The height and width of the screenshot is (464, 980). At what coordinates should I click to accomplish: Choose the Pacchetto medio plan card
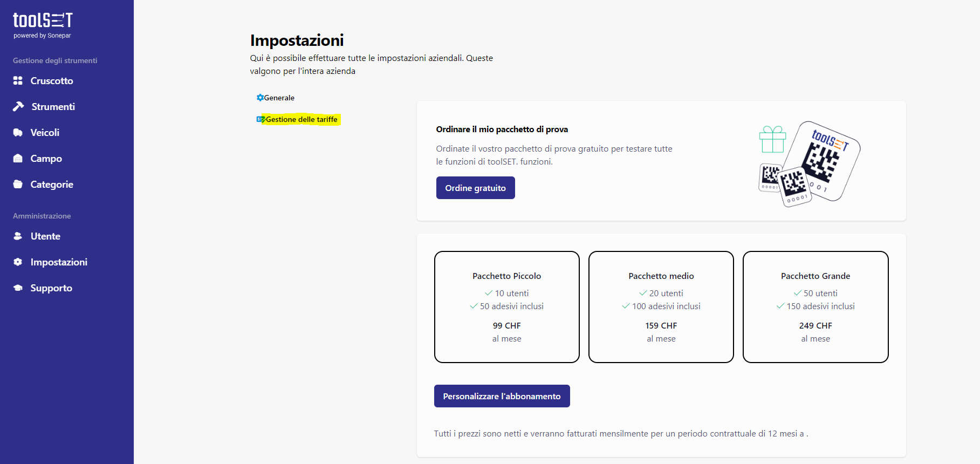coord(661,307)
